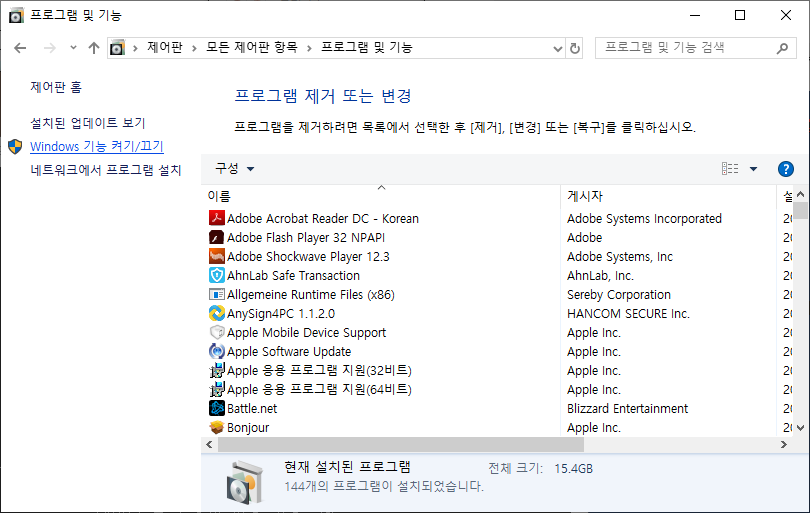Screen dimensions: 810x513
Task: Click the shield icon beside Windows 기능 켜기/끄기
Action: pos(15,146)
